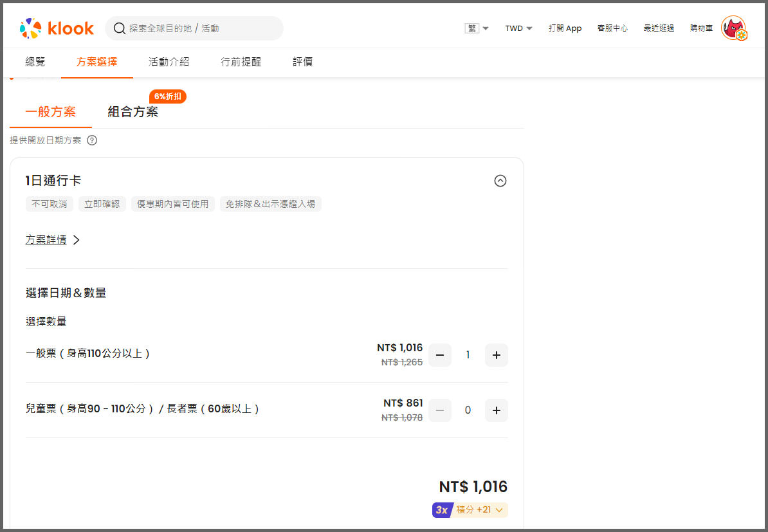Go to the 活動介紹 section tab
The width and height of the screenshot is (768, 532).
(x=169, y=62)
